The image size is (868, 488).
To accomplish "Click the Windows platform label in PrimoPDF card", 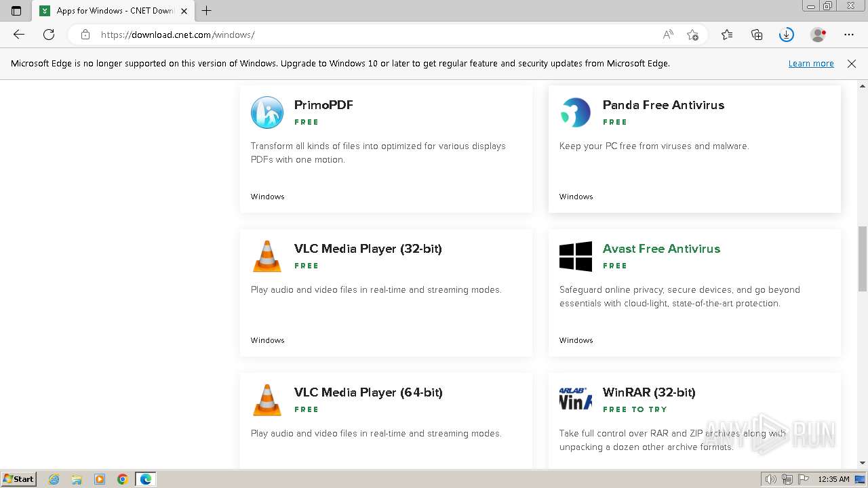I will (268, 197).
